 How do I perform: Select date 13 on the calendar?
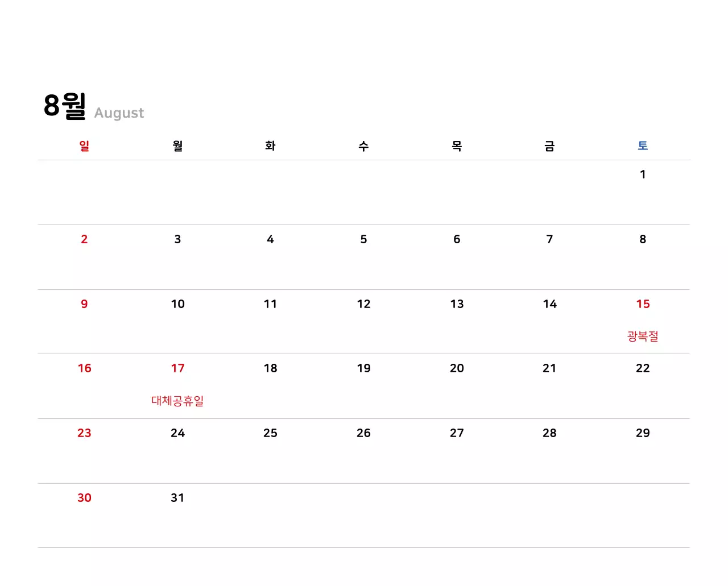pyautogui.click(x=457, y=304)
